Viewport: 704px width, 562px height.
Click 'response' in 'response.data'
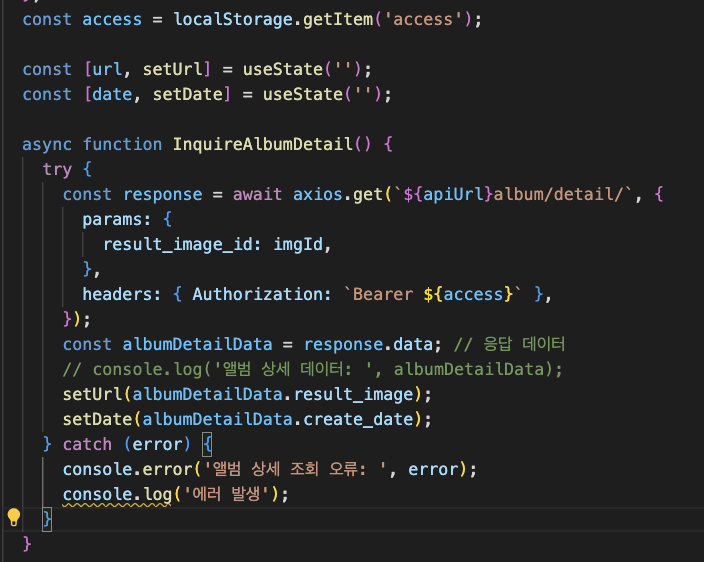(343, 345)
